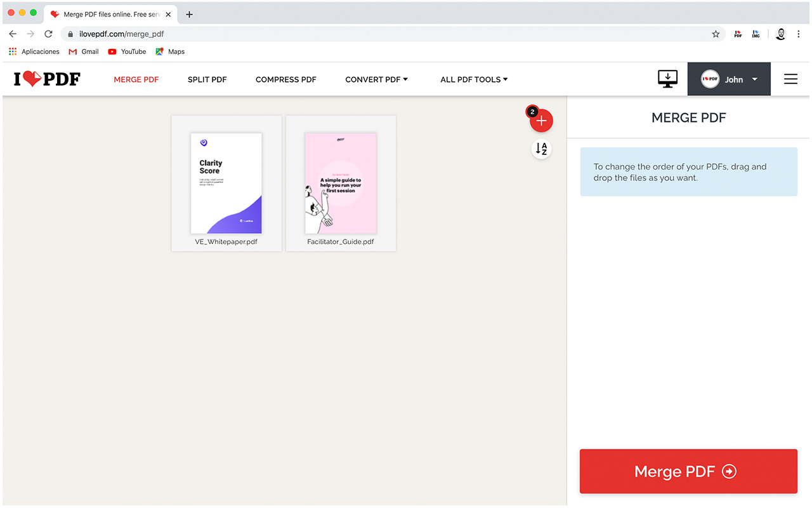
Task: Click the sort files A-Z icon
Action: click(541, 149)
